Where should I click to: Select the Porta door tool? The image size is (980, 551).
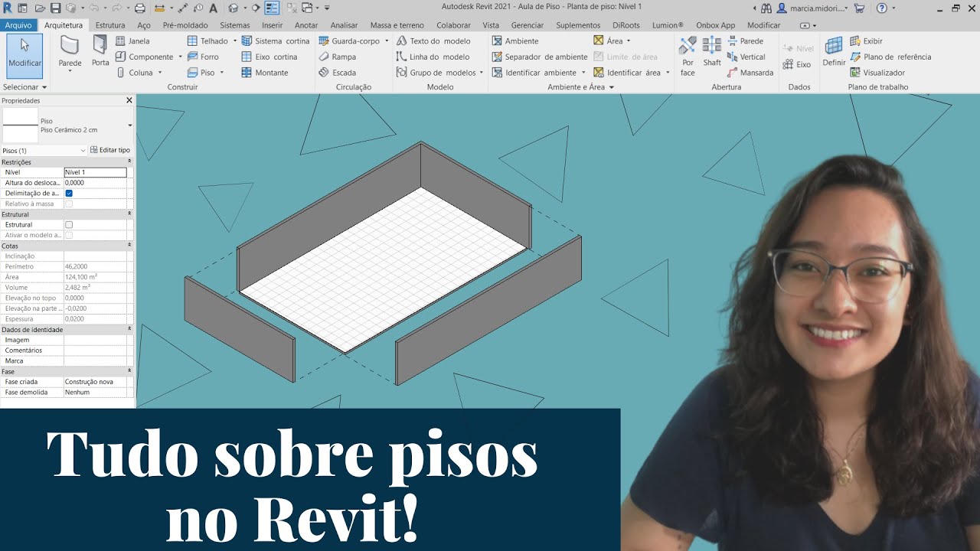[100, 51]
